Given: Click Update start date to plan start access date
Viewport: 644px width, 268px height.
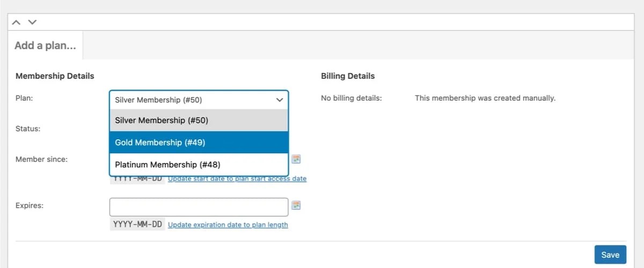Looking at the screenshot, I should (237, 178).
